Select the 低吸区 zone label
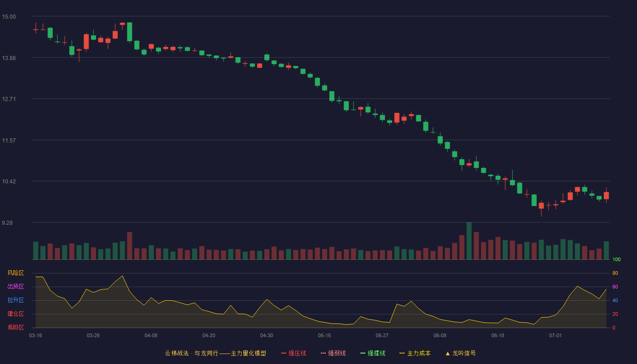The height and width of the screenshot is (364, 637). pos(15,327)
